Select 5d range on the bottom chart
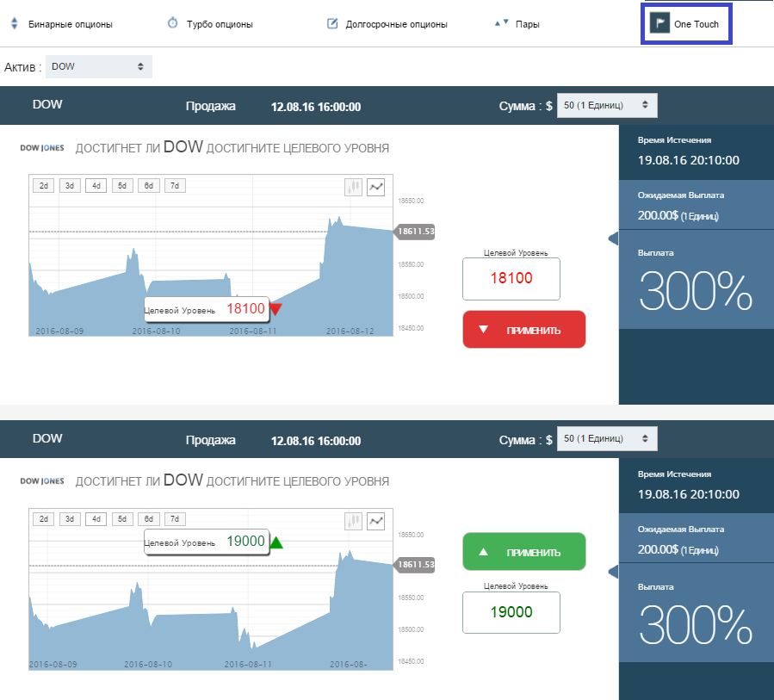This screenshot has width=774, height=700. click(x=122, y=519)
